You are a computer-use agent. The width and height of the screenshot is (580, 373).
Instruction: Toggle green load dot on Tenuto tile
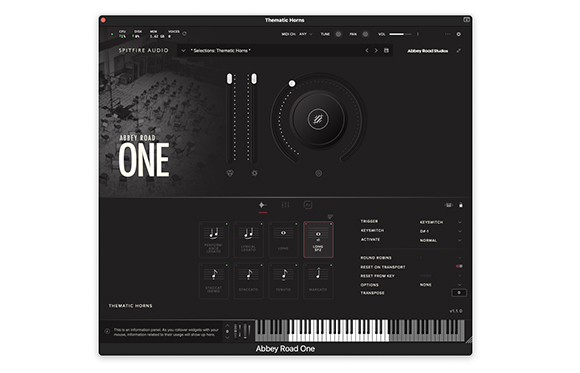(296, 265)
